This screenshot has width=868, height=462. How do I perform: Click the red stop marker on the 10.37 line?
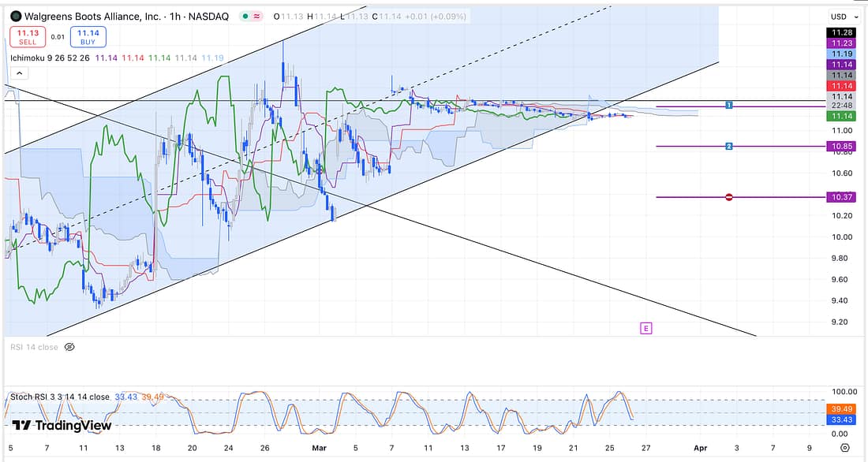point(729,197)
